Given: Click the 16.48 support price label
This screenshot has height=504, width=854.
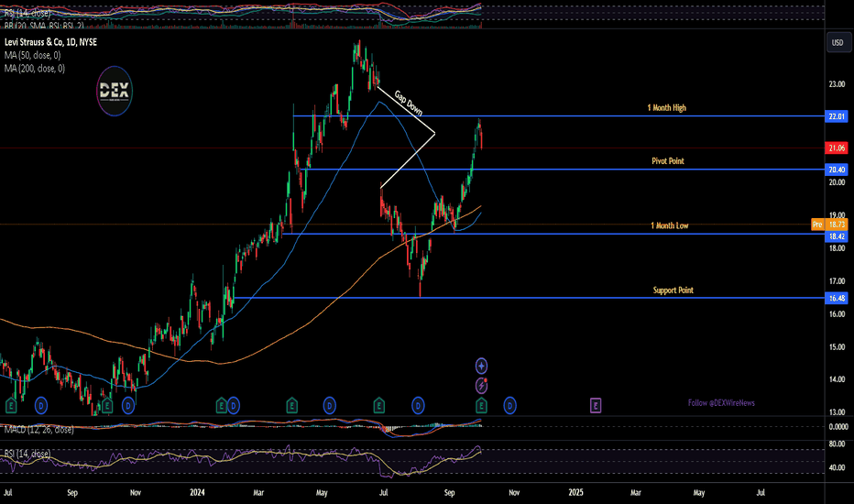Looking at the screenshot, I should 837,298.
